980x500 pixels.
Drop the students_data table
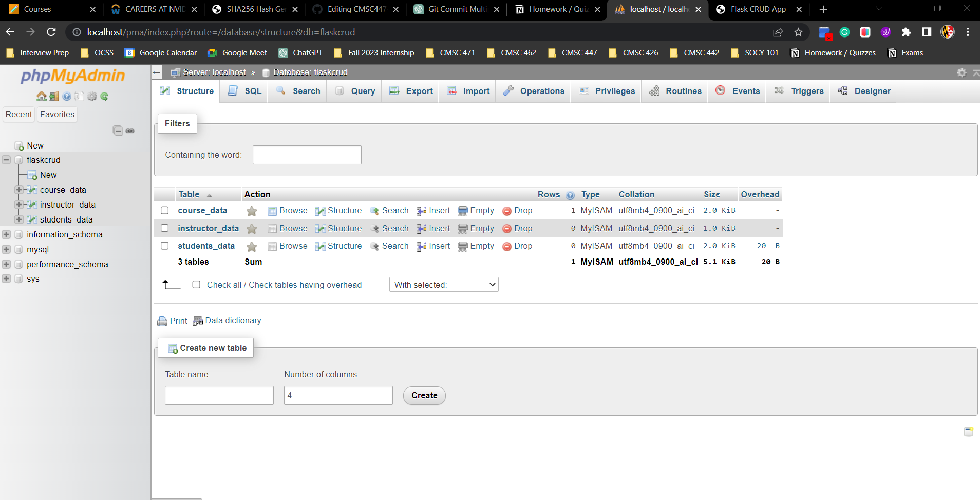coord(523,246)
